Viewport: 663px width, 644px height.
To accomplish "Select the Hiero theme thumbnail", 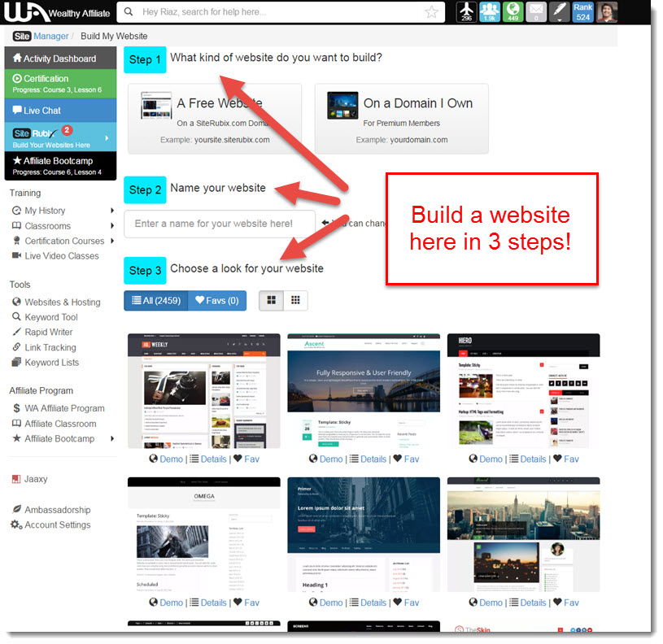I will (x=523, y=390).
